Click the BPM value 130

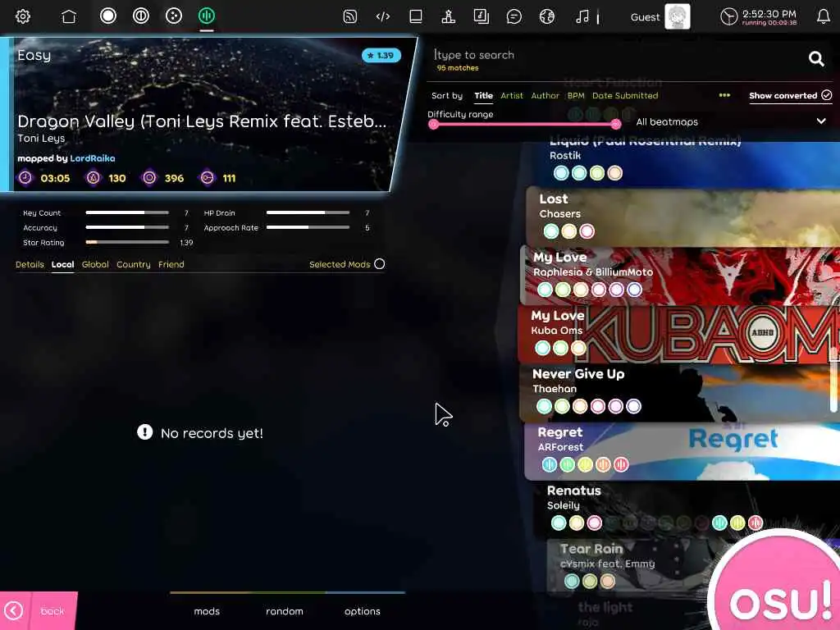[x=116, y=178]
